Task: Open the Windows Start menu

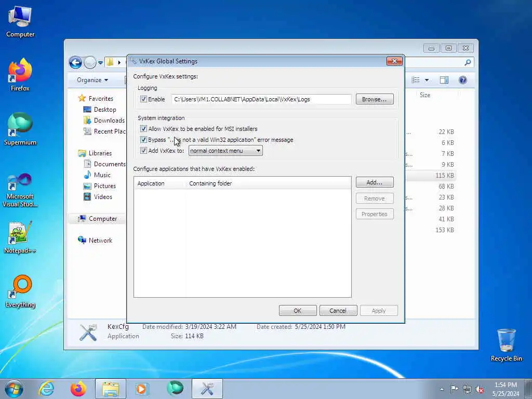Action: [x=14, y=389]
